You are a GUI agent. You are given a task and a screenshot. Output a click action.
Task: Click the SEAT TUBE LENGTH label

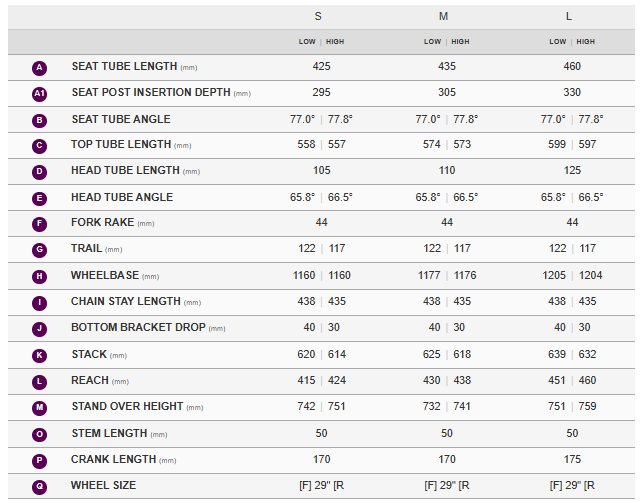(125, 66)
